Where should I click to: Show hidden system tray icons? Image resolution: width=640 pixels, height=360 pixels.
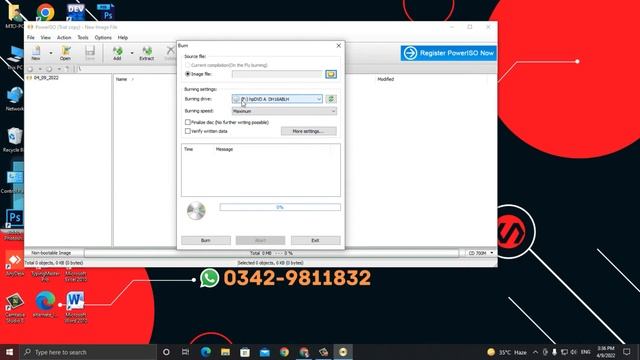click(x=536, y=352)
